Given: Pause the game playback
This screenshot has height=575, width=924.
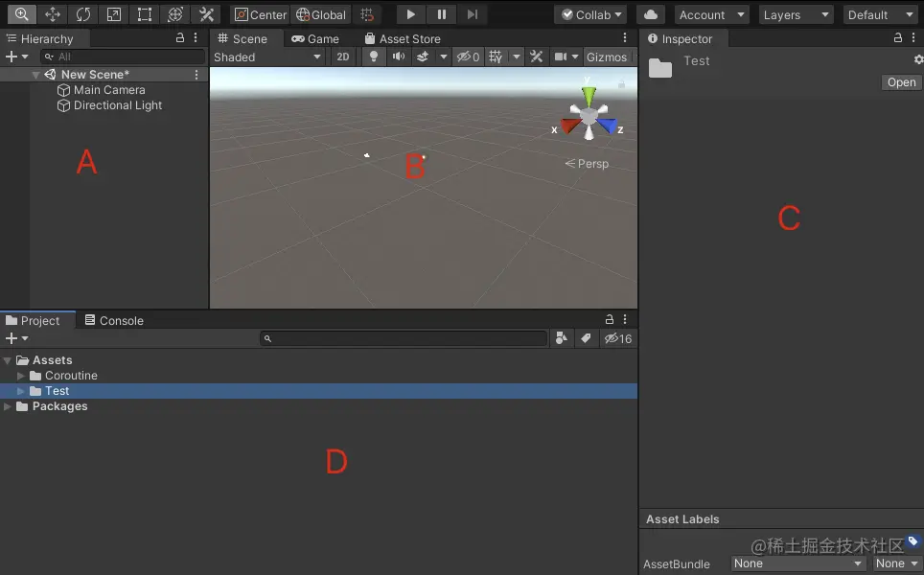Looking at the screenshot, I should (441, 14).
